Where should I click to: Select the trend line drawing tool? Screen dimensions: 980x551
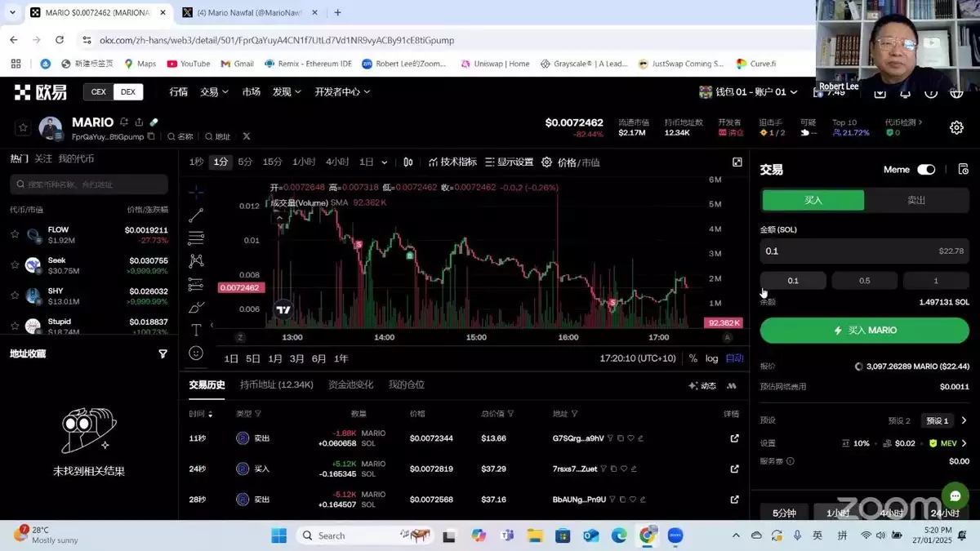tap(196, 216)
